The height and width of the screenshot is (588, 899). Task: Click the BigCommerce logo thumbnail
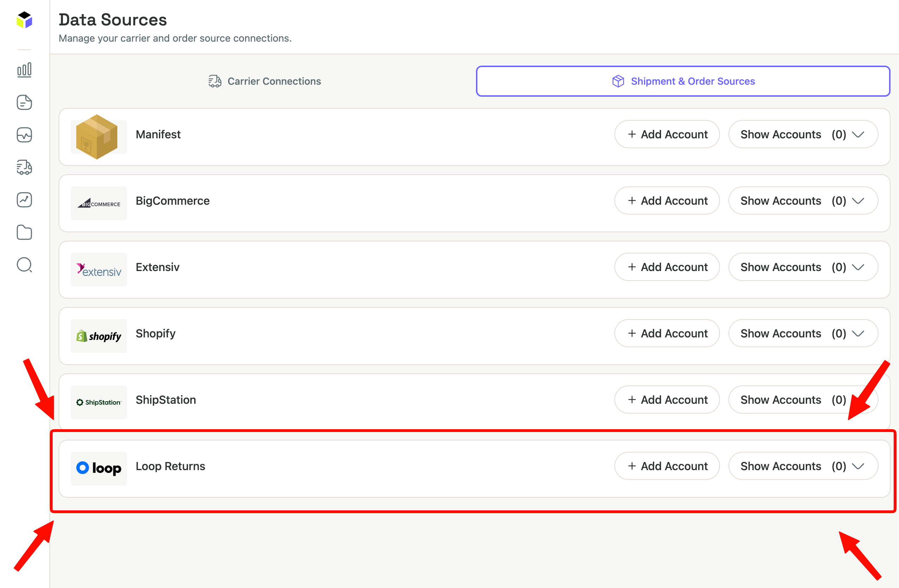click(99, 203)
